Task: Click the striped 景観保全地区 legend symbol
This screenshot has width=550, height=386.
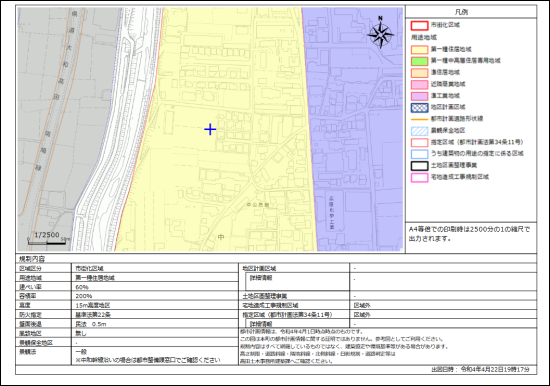Action: 419,131
